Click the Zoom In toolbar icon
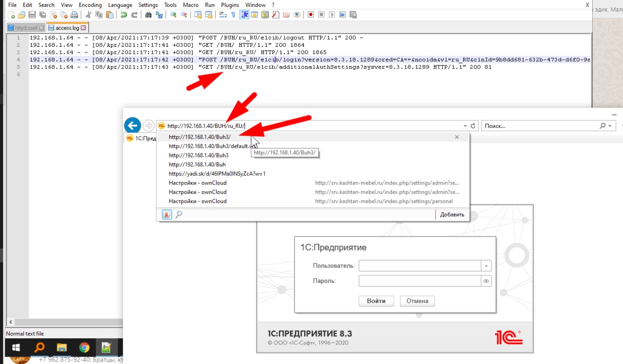Viewport: 623px width, 364px height. [x=174, y=15]
